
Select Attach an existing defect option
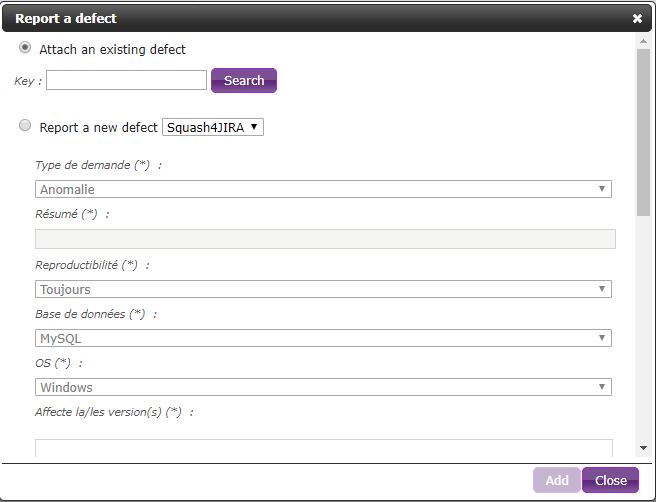pos(25,48)
